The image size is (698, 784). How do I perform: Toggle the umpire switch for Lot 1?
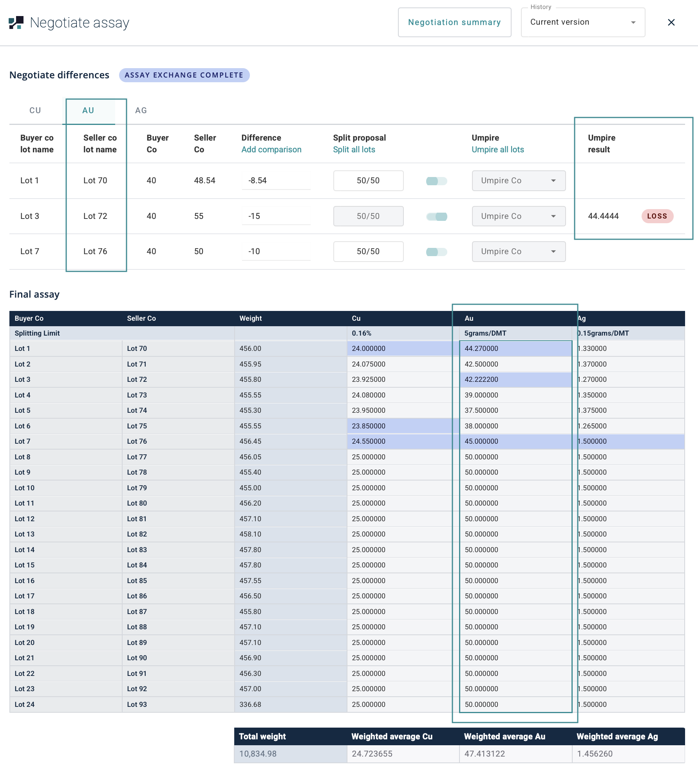[x=436, y=181]
